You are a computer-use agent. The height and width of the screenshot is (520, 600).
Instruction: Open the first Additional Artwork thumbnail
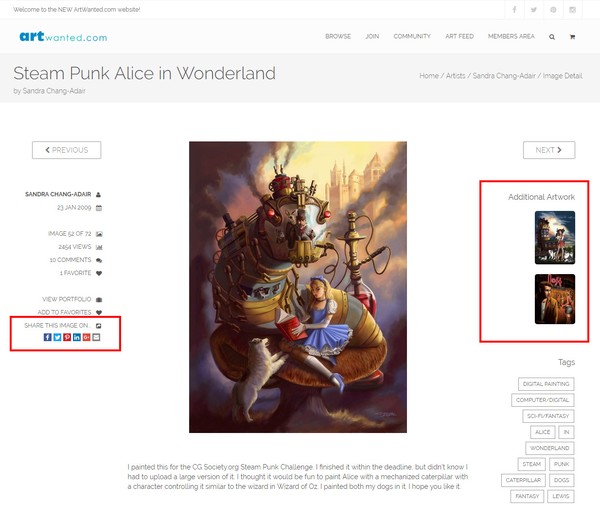(554, 238)
